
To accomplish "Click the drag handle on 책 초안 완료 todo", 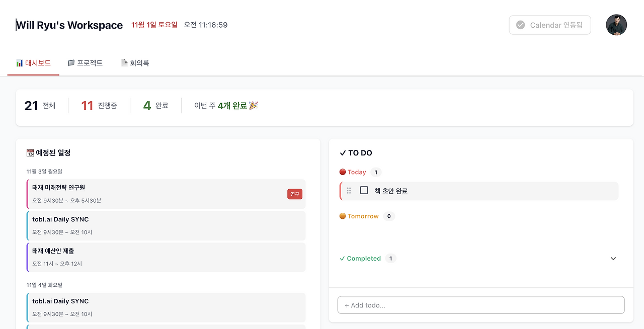I will [x=349, y=191].
